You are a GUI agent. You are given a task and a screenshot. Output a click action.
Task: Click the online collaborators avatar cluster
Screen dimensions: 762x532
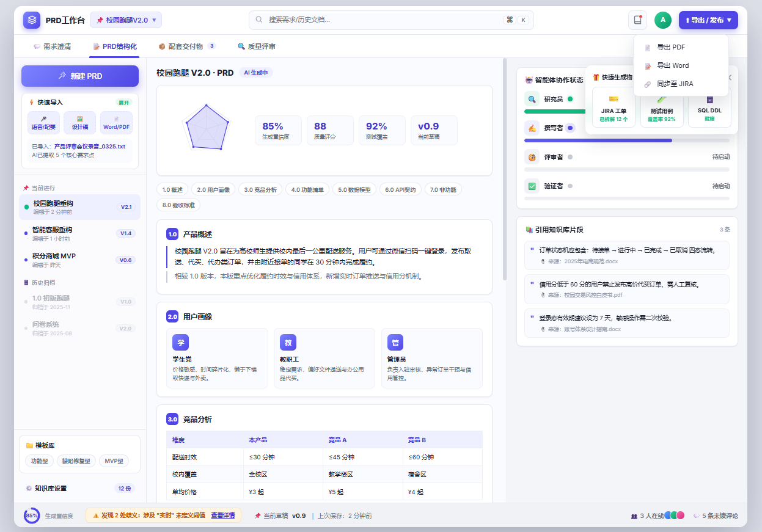[675, 516]
